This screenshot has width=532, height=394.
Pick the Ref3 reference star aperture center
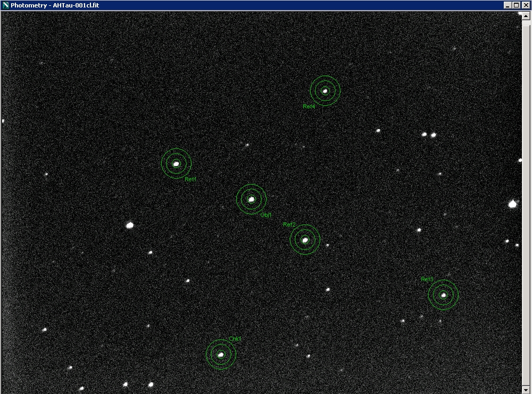(443, 295)
